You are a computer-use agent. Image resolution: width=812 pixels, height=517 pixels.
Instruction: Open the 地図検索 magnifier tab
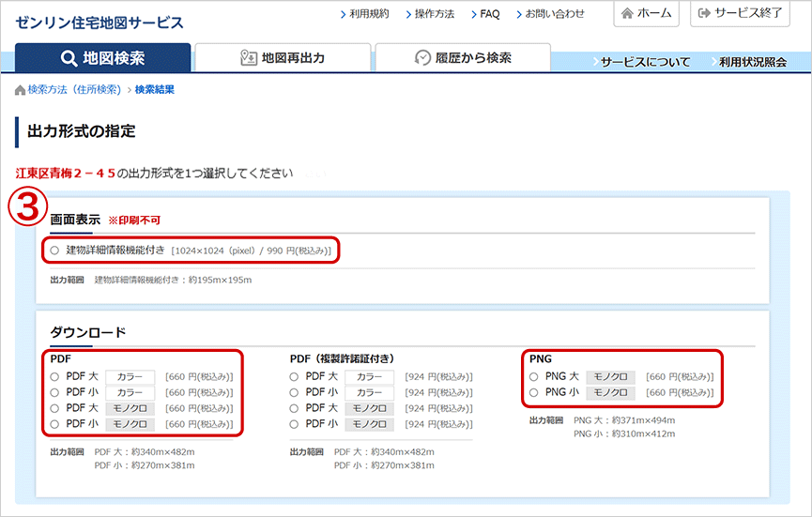(102, 58)
